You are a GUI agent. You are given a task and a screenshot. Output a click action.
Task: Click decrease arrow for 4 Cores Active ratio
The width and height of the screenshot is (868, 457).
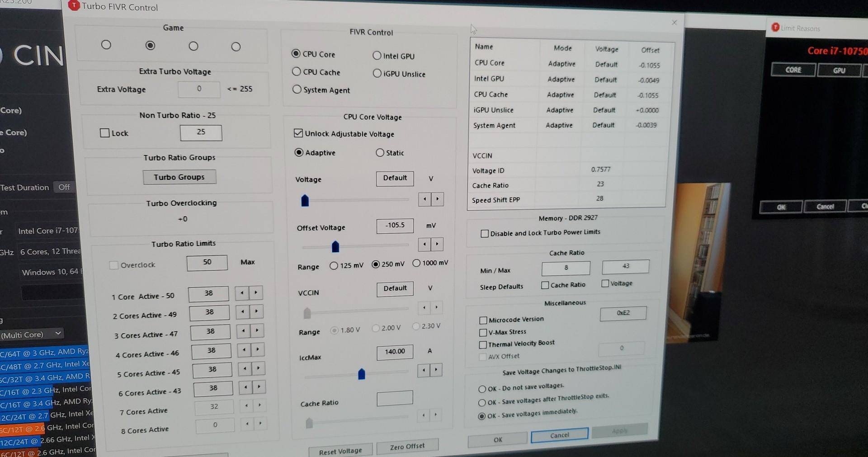[244, 350]
